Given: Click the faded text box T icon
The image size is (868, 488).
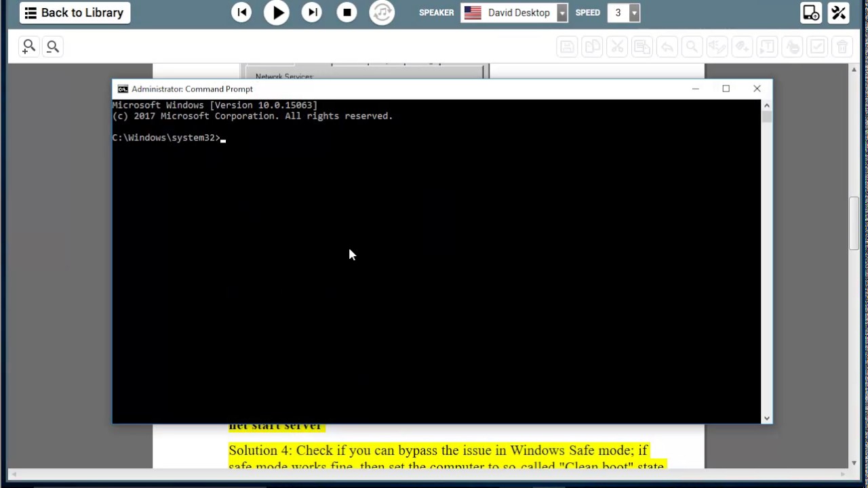Looking at the screenshot, I should click(767, 47).
